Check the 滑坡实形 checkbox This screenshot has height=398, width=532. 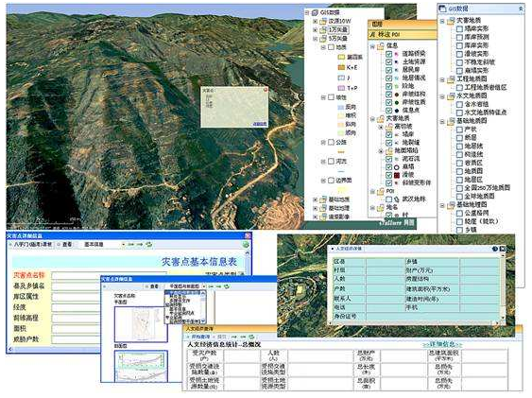coord(459,54)
